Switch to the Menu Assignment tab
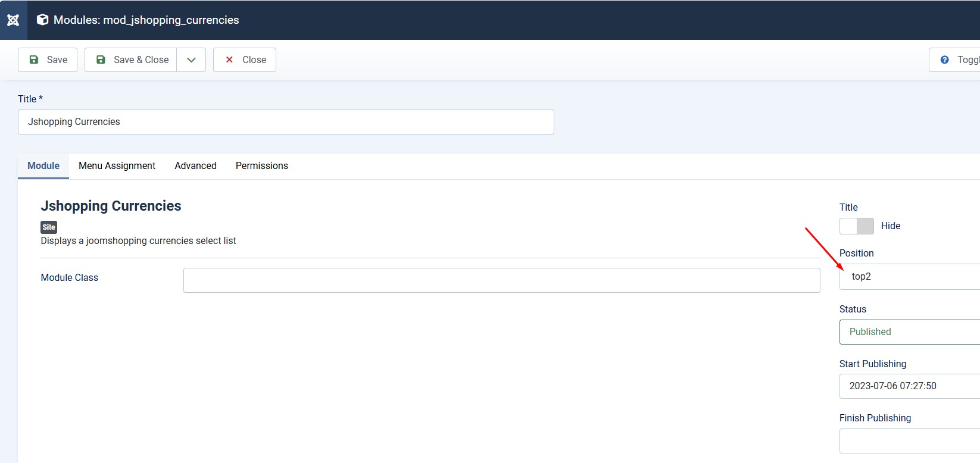Screen dimensions: 980x463 [x=117, y=166]
